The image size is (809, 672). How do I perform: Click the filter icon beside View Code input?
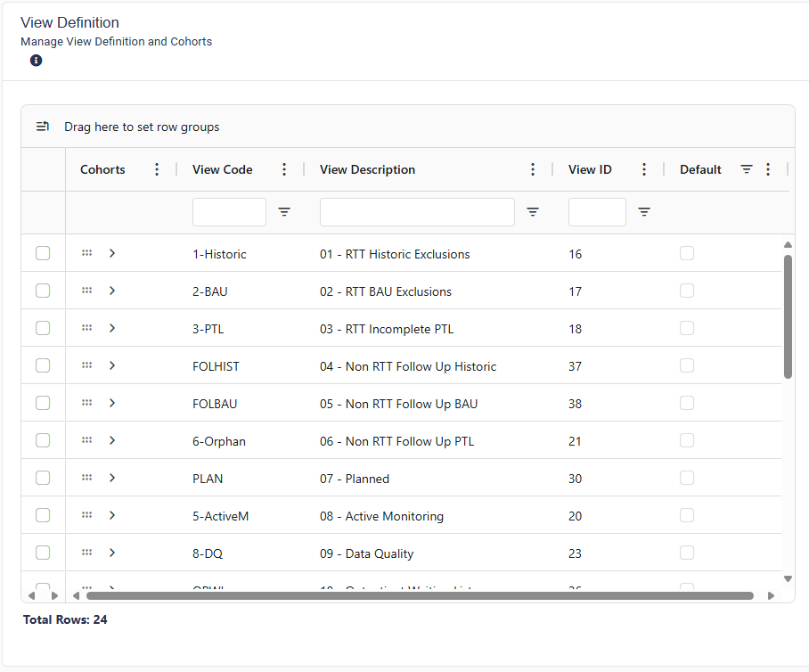click(x=284, y=212)
